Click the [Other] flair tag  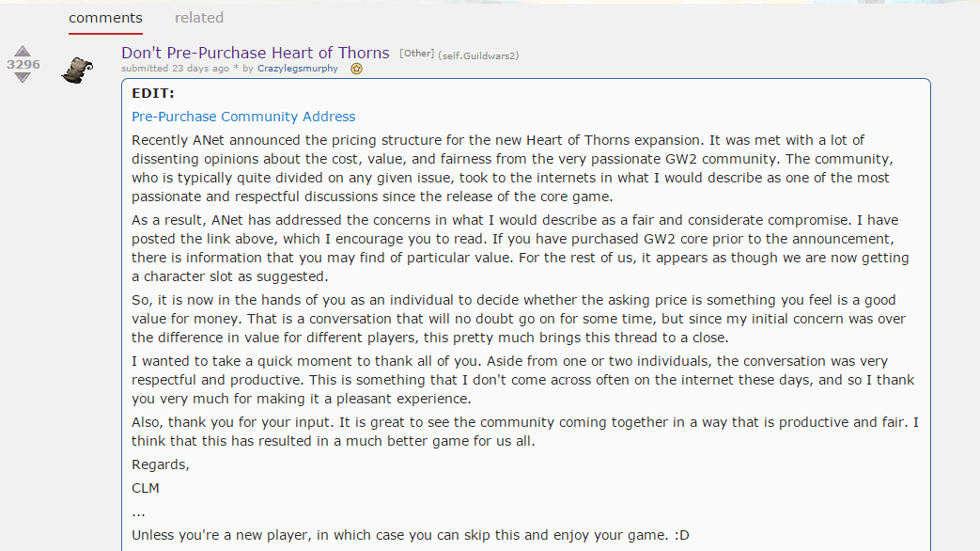click(416, 54)
